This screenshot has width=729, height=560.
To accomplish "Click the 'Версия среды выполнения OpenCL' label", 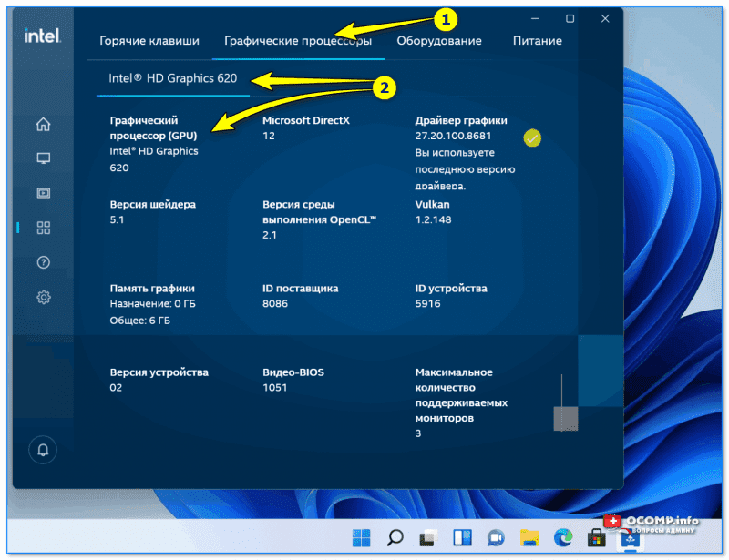I will (x=320, y=212).
